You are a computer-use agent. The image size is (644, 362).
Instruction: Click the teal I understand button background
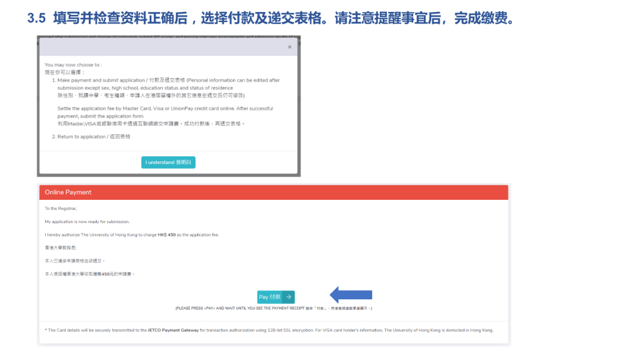[168, 162]
